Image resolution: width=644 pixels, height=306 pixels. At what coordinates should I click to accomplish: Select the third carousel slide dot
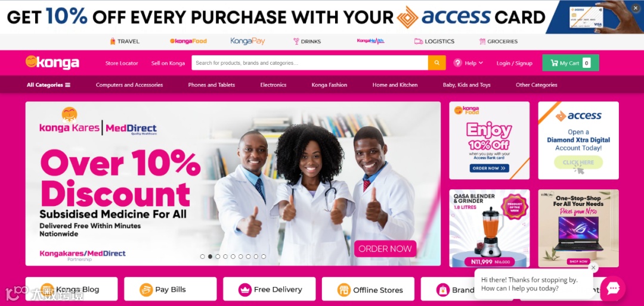[x=218, y=257]
